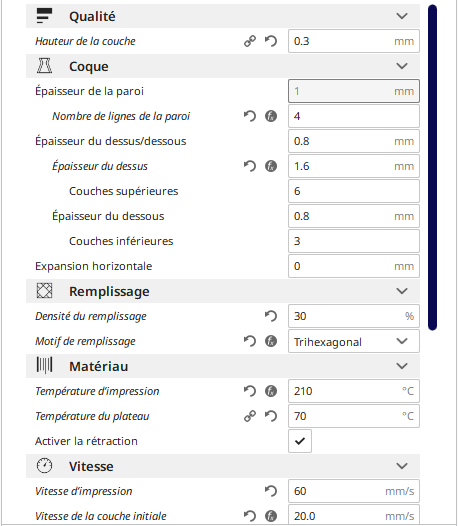
Task: Click the Qualité category icon
Action: point(44,16)
